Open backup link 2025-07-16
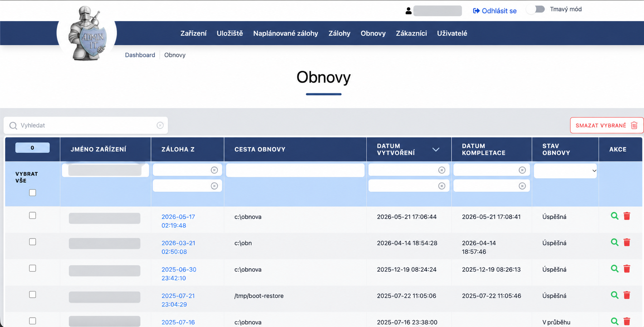This screenshot has width=644, height=327. [178, 322]
